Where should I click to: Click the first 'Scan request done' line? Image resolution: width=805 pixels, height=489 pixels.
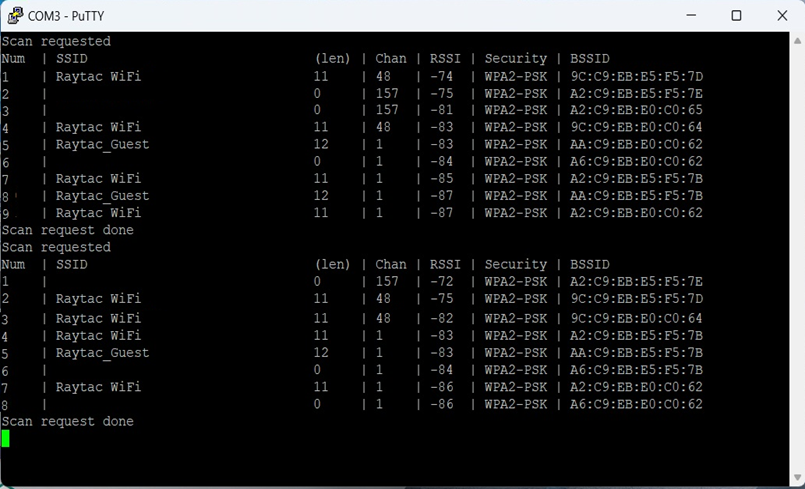point(67,230)
